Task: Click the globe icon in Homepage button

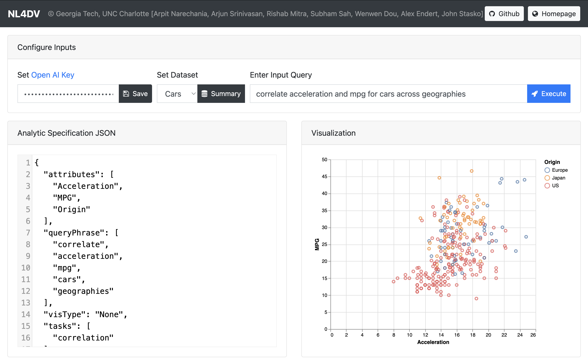Action: pyautogui.click(x=535, y=14)
